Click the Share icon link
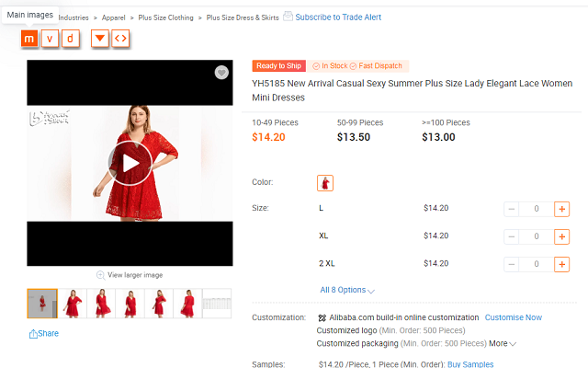Screen dimensions: 588x368 pyautogui.click(x=43, y=333)
